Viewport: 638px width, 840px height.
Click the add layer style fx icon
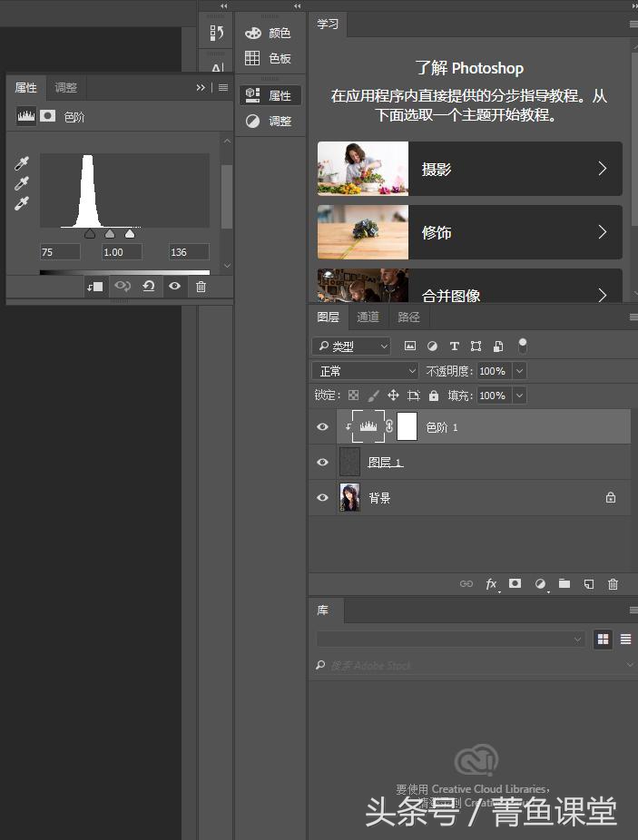(x=491, y=584)
